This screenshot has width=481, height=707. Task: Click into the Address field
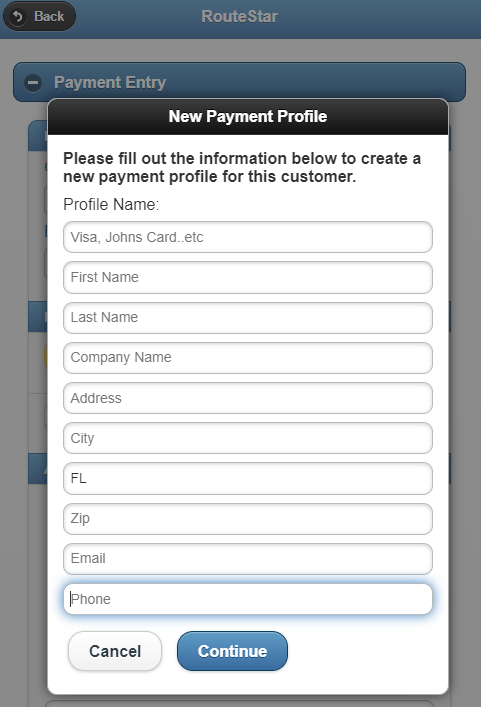[248, 398]
